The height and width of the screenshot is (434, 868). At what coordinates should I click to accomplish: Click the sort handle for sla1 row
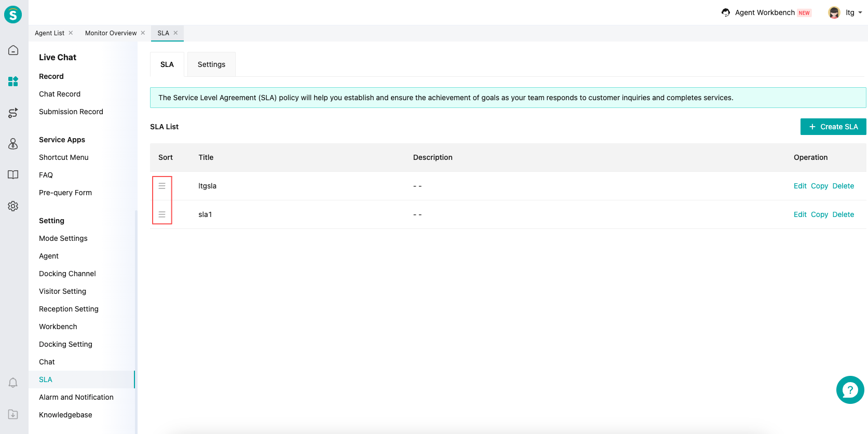162,214
